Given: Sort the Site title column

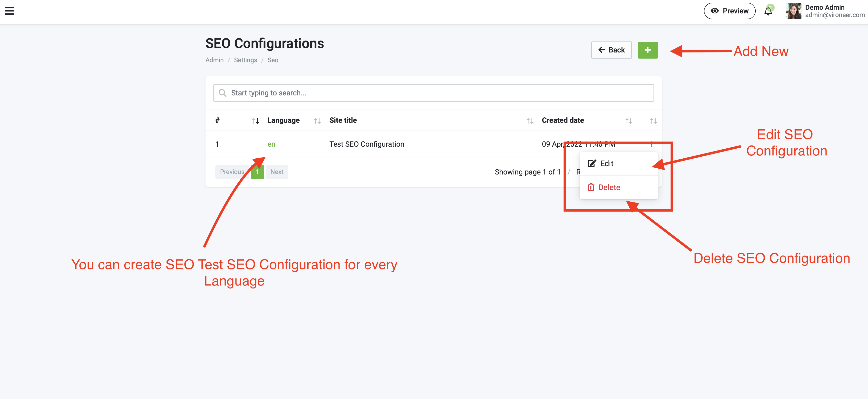Looking at the screenshot, I should pos(530,121).
